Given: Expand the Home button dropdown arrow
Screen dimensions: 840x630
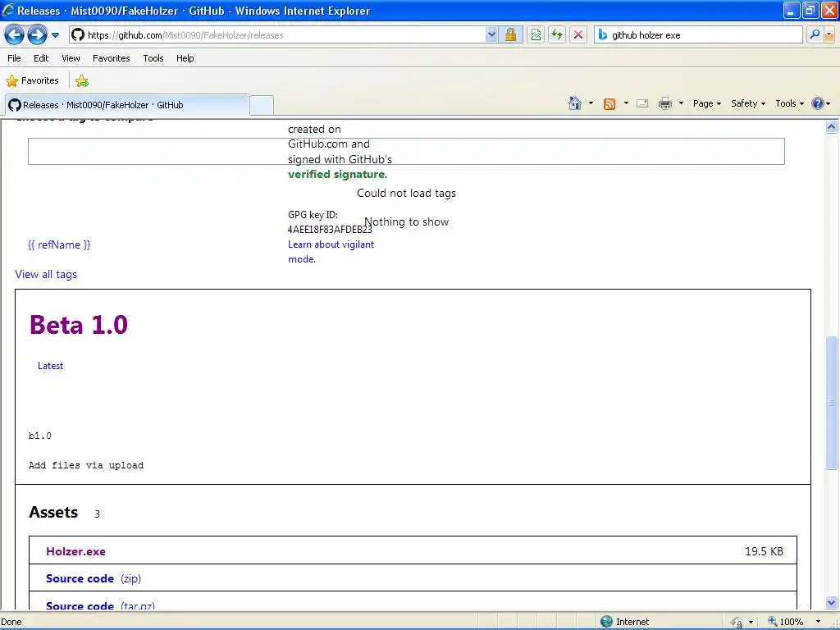Looking at the screenshot, I should tap(591, 103).
